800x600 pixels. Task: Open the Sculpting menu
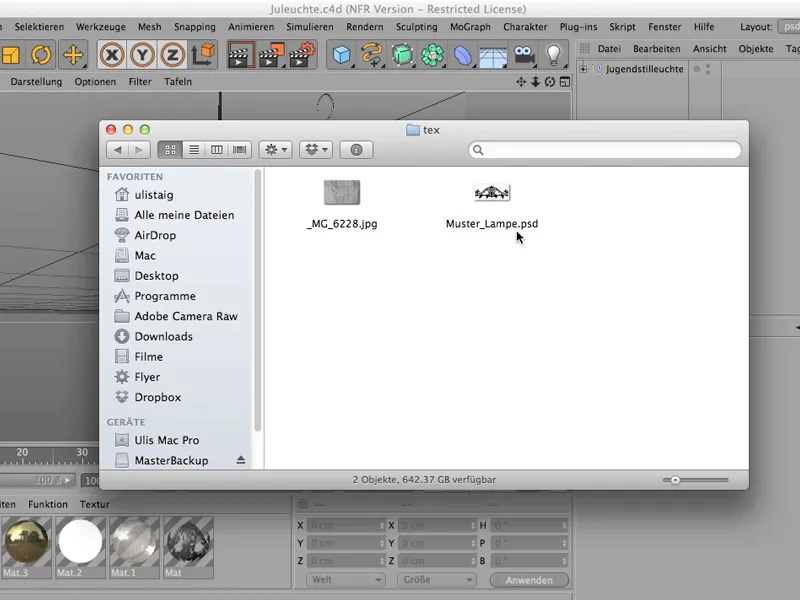(x=416, y=27)
